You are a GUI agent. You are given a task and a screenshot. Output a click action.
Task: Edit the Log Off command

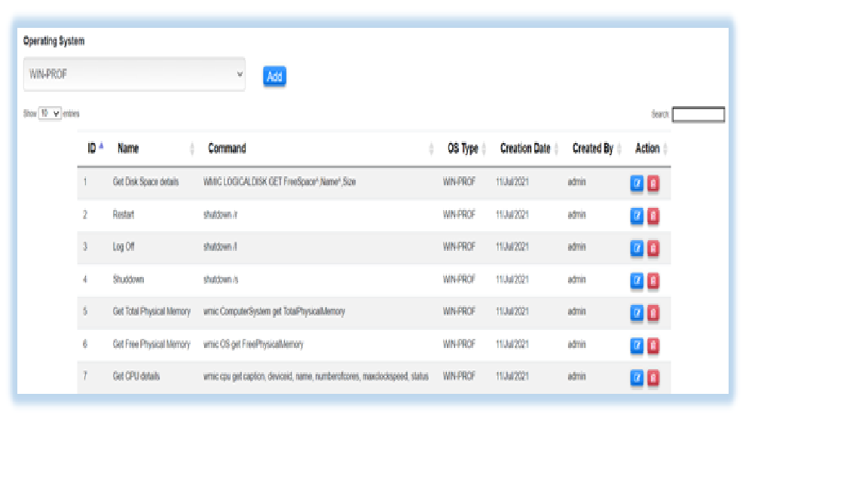pyautogui.click(x=637, y=248)
